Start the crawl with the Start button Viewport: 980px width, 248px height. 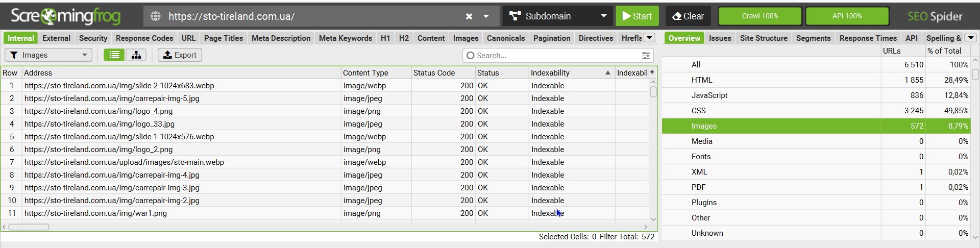[x=637, y=16]
